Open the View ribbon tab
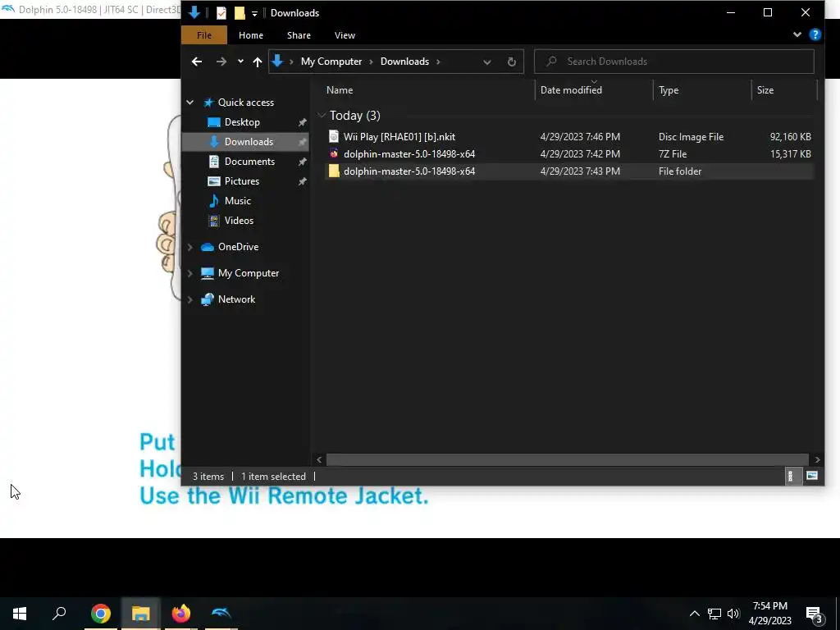840x630 pixels. (x=345, y=35)
